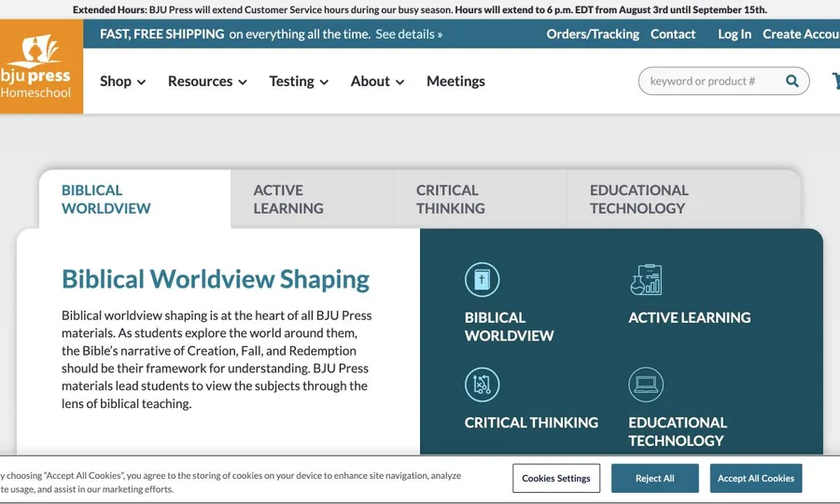Click EDUCATIONAL TECHNOLOGY label in dark panel
Viewport: 840px width, 504px height.
click(x=678, y=432)
